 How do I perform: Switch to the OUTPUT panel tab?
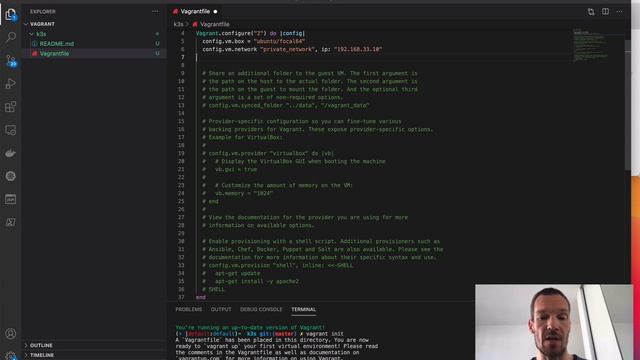click(x=221, y=309)
